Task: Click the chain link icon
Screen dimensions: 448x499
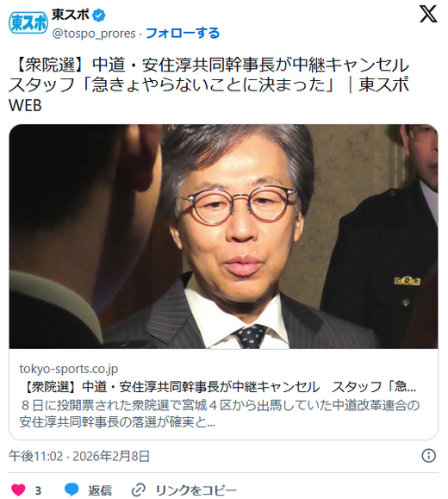Action: (139, 490)
